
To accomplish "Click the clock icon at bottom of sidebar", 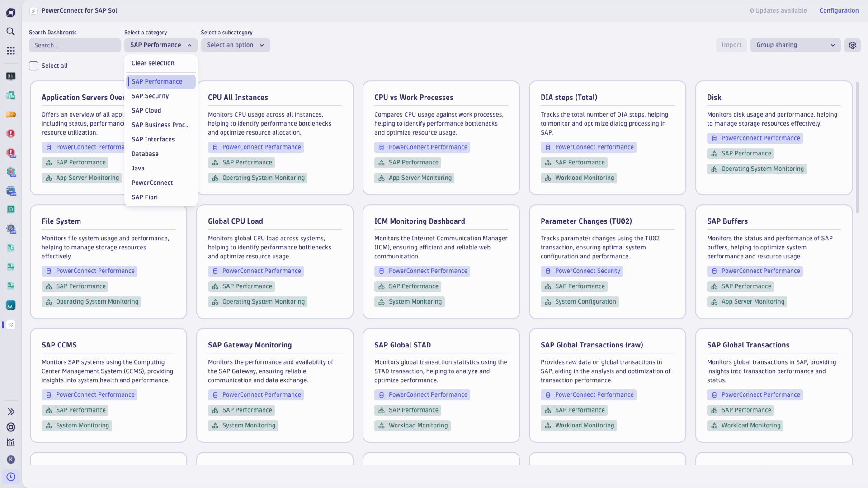I will tap(11, 477).
